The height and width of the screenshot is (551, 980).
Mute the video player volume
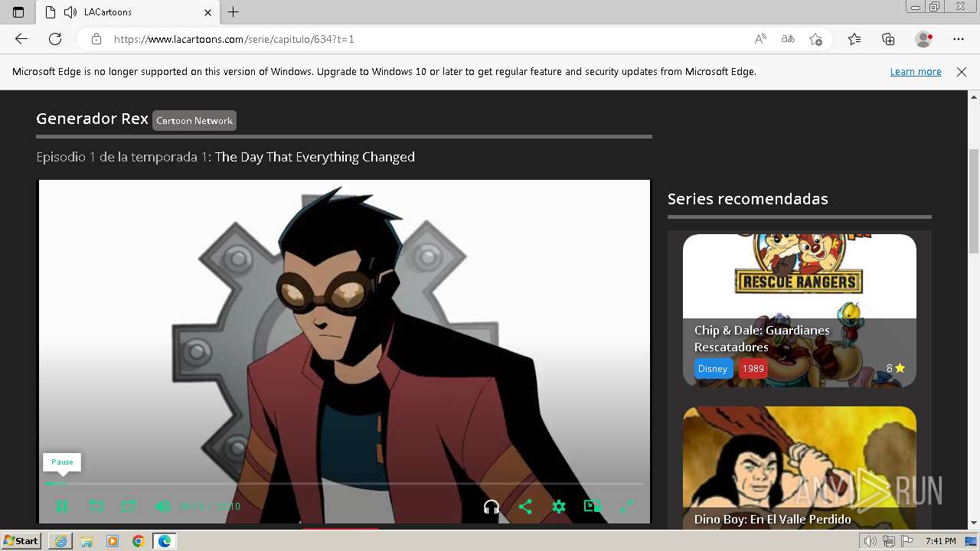(x=162, y=506)
